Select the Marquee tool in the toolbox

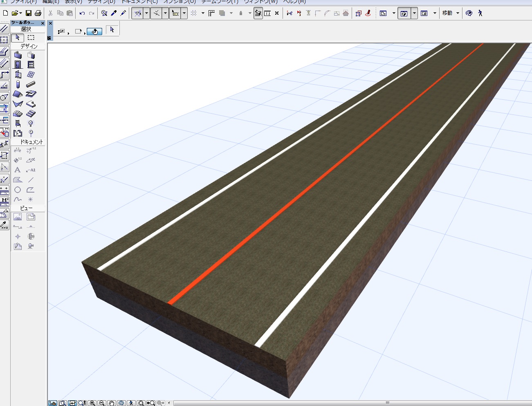click(31, 38)
